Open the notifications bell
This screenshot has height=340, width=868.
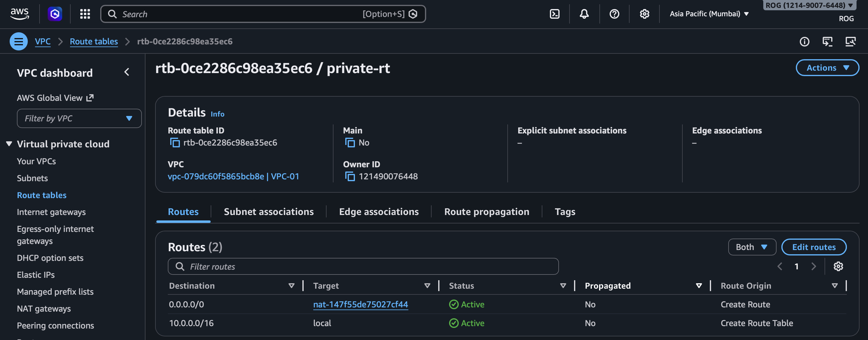(584, 14)
